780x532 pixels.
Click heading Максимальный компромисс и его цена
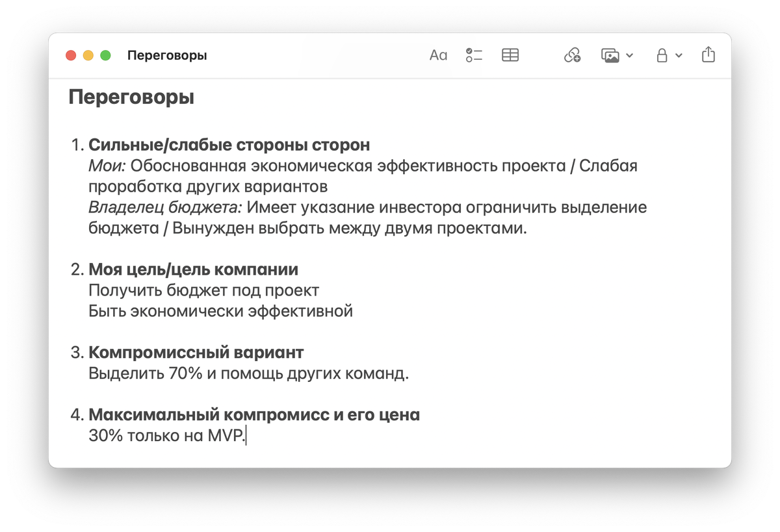pos(253,414)
